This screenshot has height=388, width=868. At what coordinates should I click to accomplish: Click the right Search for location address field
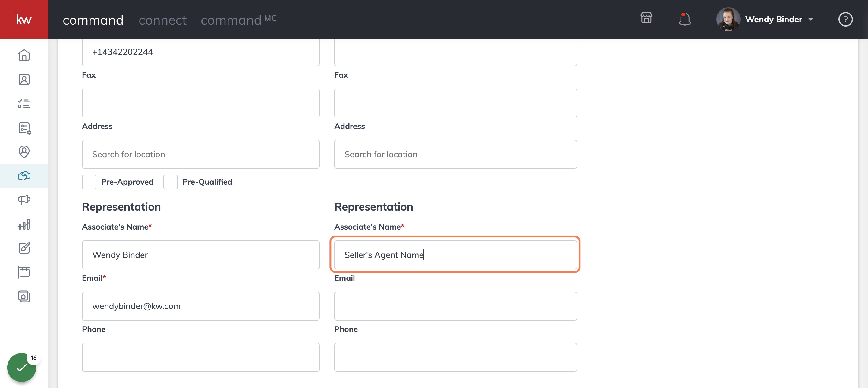tap(455, 154)
